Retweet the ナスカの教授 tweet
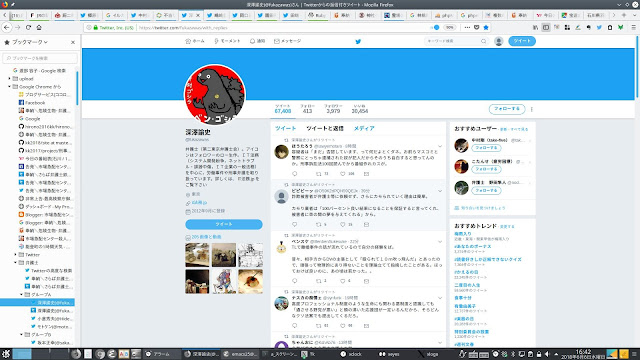640x360 pixels. click(319, 326)
